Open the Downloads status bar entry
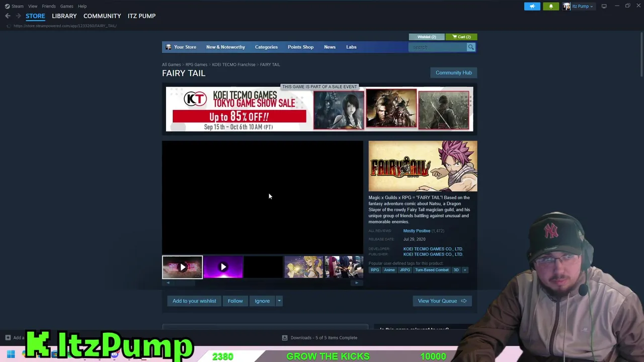Image resolution: width=644 pixels, height=362 pixels. click(x=319, y=338)
